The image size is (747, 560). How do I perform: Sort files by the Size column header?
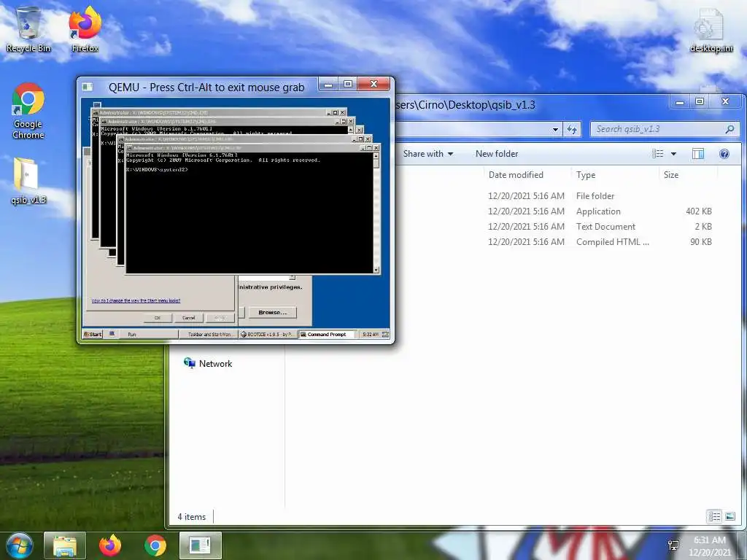point(671,175)
